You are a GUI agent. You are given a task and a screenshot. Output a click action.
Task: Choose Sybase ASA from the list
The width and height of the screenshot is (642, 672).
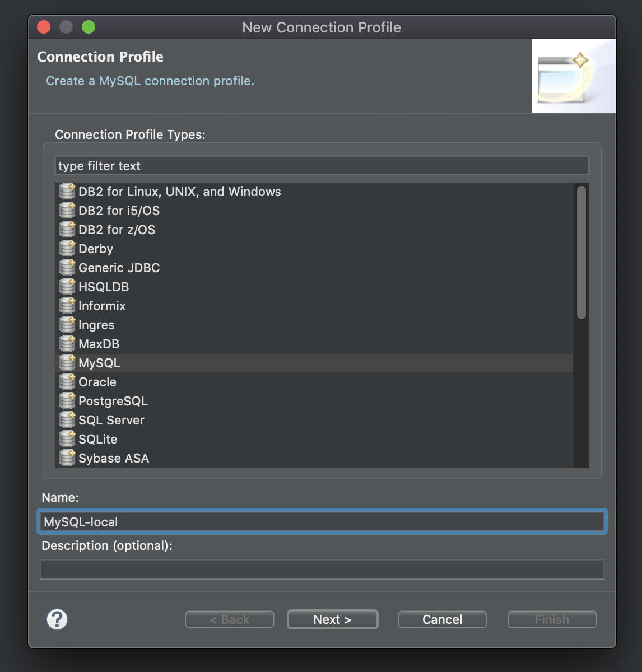[x=314, y=458]
